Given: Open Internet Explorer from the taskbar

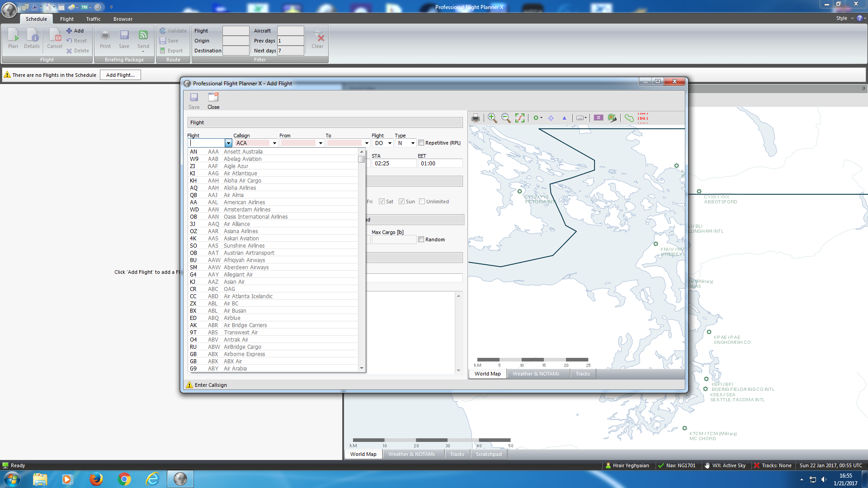Looking at the screenshot, I should click(152, 479).
